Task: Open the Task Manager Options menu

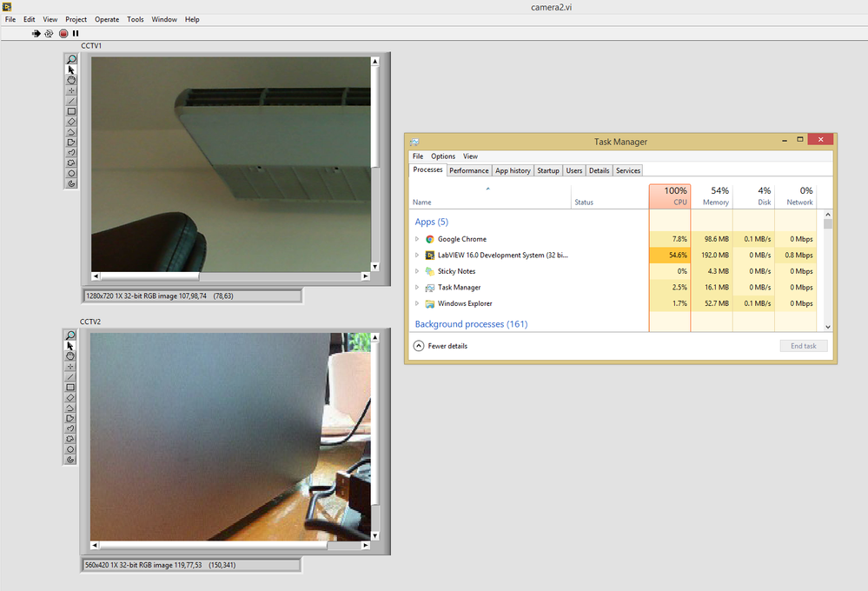Action: coord(443,156)
